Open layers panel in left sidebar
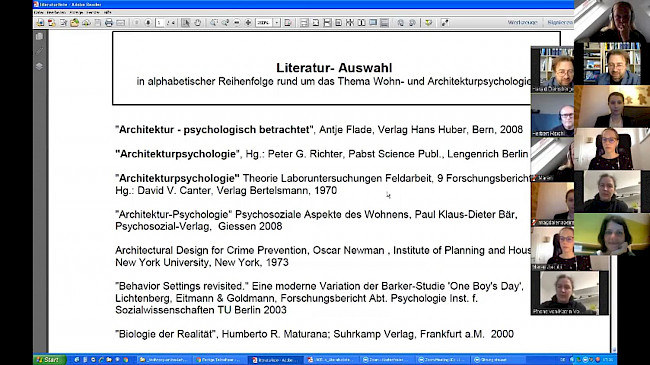The height and width of the screenshot is (365, 650). [x=39, y=66]
